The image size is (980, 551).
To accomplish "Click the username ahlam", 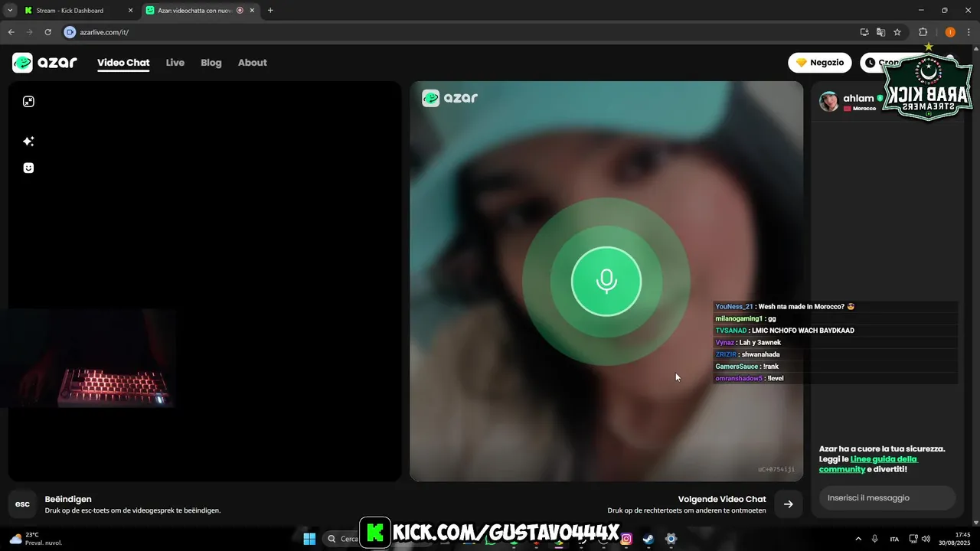I will (858, 98).
